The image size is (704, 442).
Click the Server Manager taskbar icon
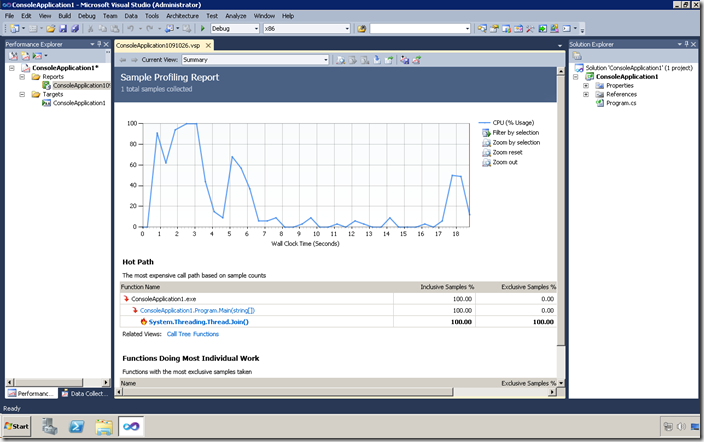49,427
